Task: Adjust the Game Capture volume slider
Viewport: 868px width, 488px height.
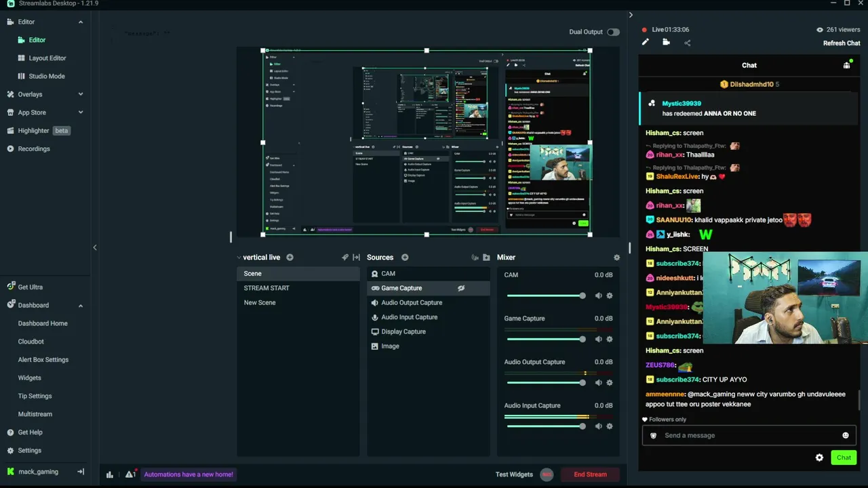Action: pos(546,339)
